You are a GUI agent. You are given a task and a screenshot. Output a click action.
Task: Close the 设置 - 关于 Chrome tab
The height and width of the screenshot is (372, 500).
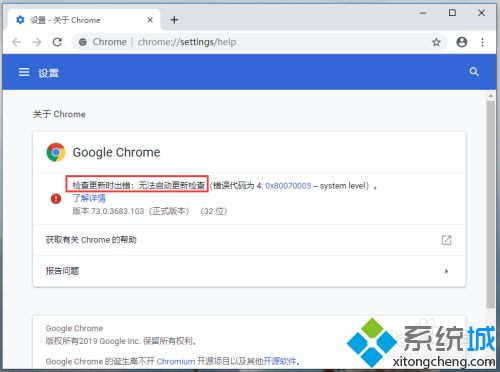coord(150,20)
